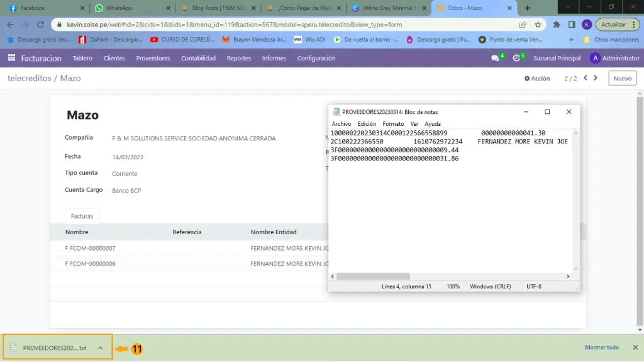Open invoice row F FCOM-00000007
This screenshot has height=362, width=644.
91,248
